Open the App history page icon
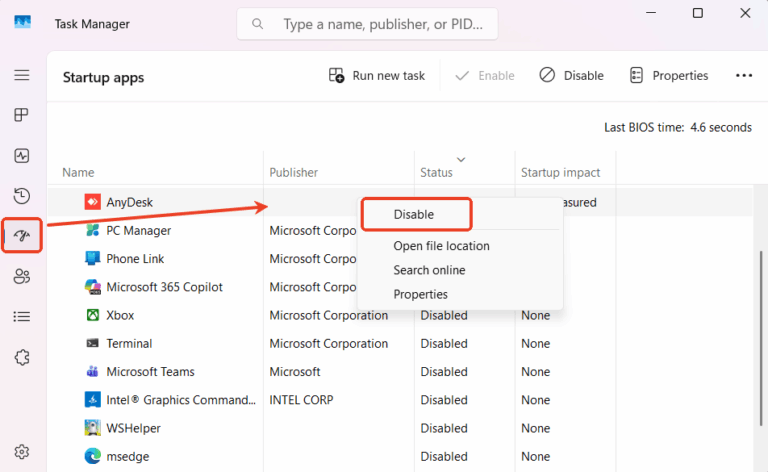768x472 pixels. pyautogui.click(x=22, y=196)
